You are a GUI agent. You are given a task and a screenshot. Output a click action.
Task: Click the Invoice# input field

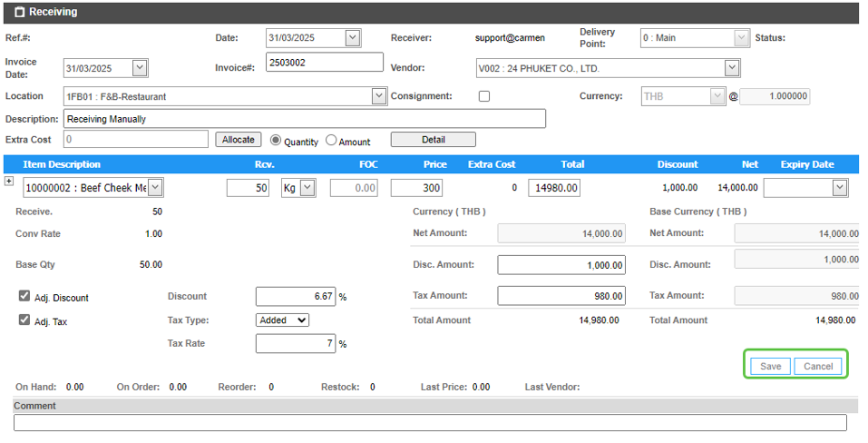coord(324,62)
